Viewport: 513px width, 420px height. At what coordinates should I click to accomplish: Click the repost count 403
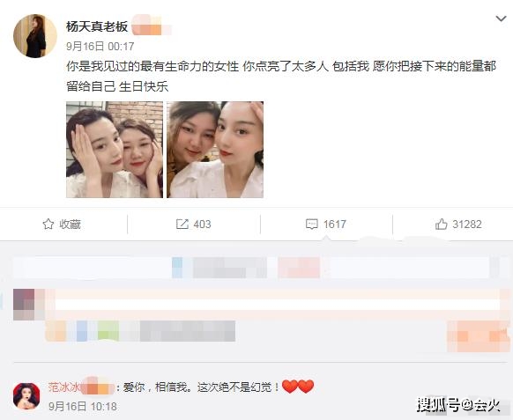(x=202, y=225)
